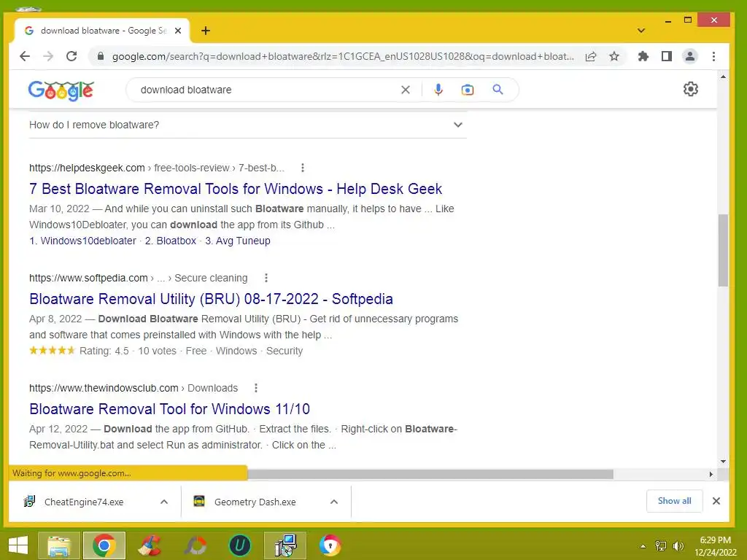Open the CheatEngine74.exe downloaded file
This screenshot has height=560, width=747.
pos(84,502)
